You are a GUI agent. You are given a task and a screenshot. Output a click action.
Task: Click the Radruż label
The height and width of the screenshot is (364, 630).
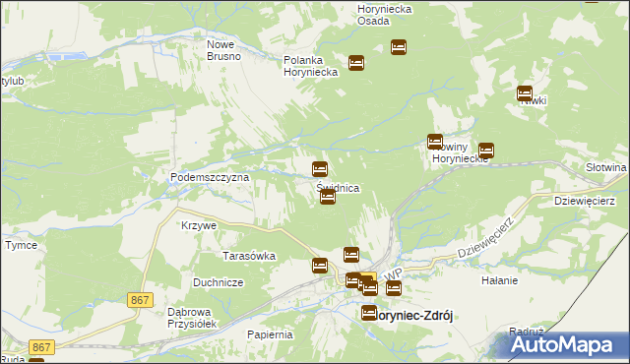526,332
